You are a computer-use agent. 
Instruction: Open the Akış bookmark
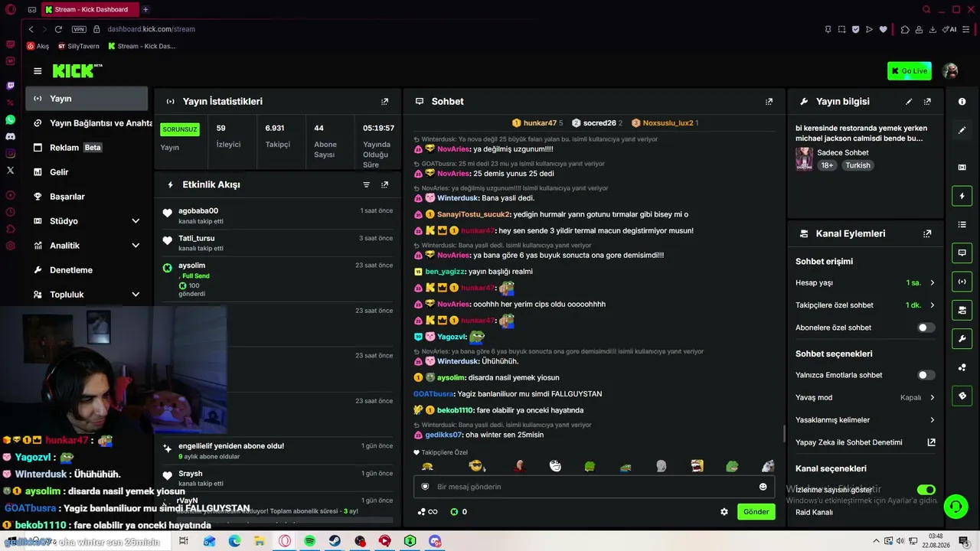(38, 46)
